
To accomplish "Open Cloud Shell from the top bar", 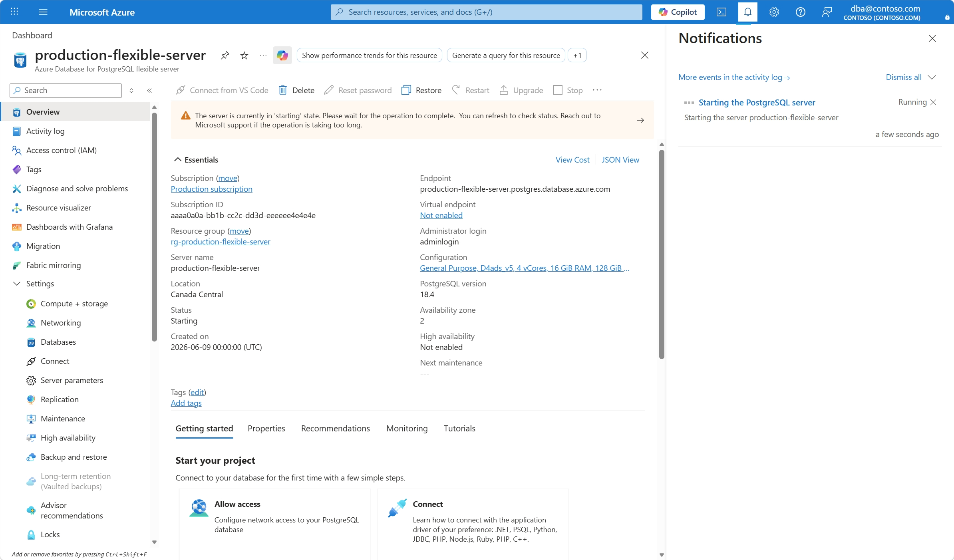I will click(x=721, y=12).
